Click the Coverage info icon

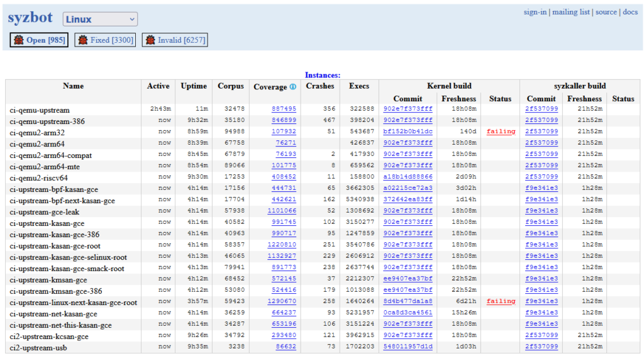pos(293,87)
